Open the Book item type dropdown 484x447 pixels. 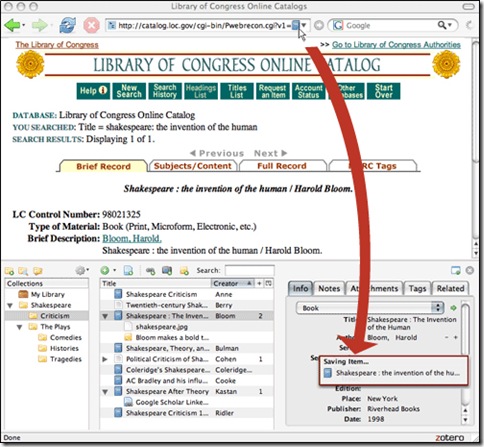click(370, 308)
